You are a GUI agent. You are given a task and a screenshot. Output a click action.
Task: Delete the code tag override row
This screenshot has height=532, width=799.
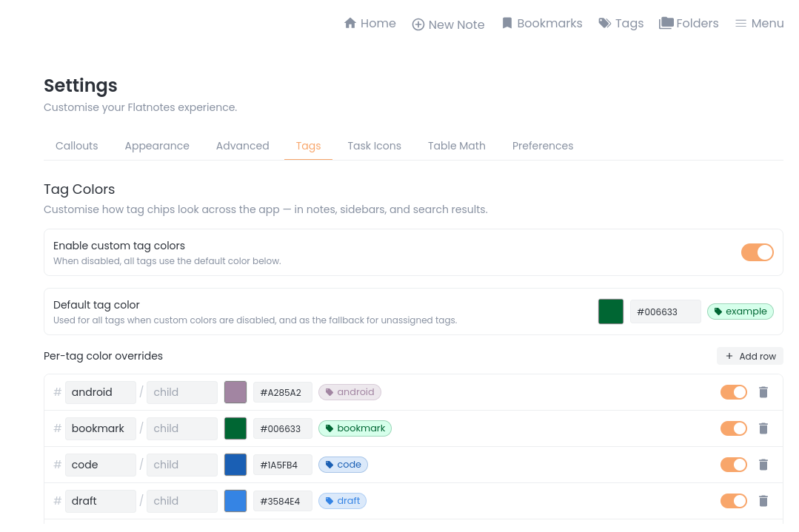coord(763,464)
